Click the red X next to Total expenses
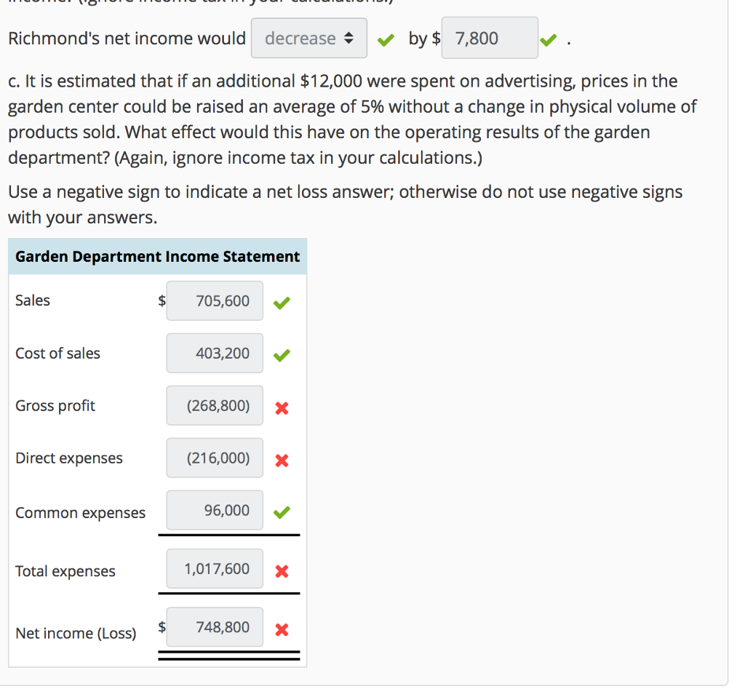Viewport: 745px width, 700px height. point(282,571)
